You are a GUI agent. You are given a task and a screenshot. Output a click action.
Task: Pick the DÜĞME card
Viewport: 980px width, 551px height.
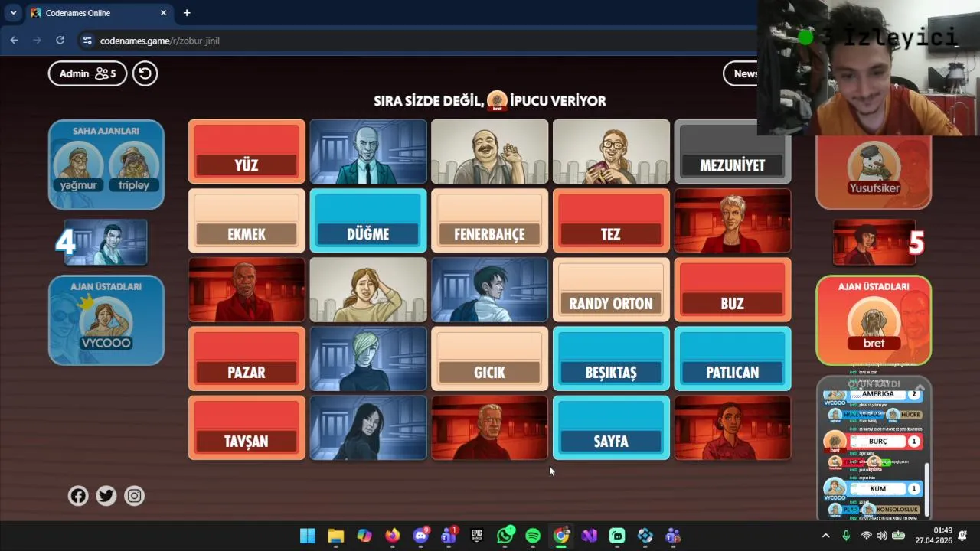tap(368, 220)
